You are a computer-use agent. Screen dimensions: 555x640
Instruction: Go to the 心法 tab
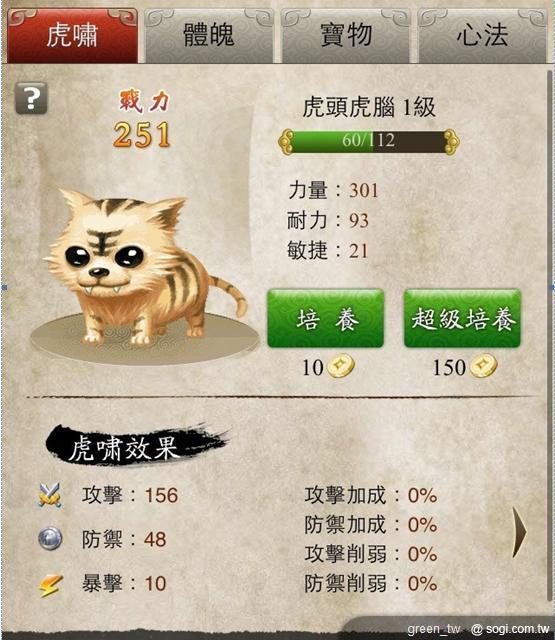pyautogui.click(x=482, y=36)
